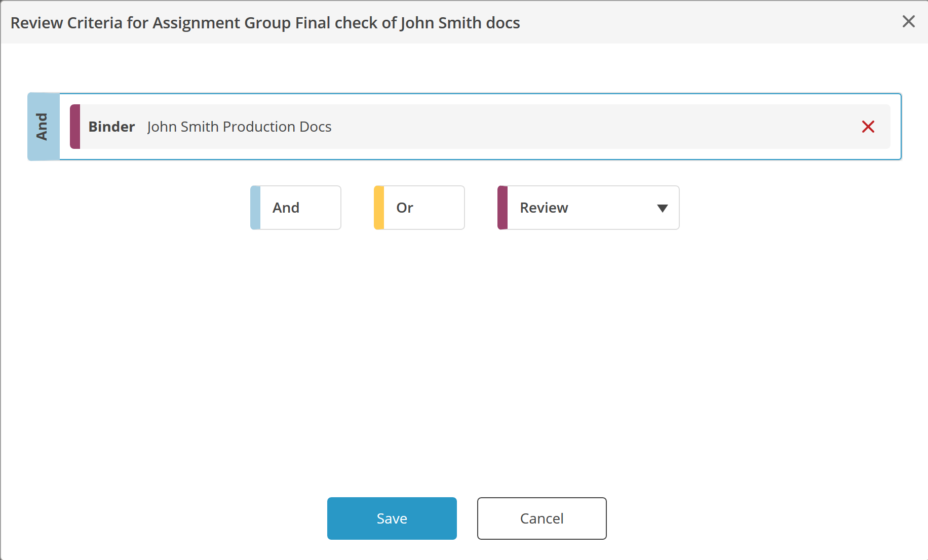The height and width of the screenshot is (560, 928).
Task: Expand the Review criteria options list
Action: (x=588, y=208)
